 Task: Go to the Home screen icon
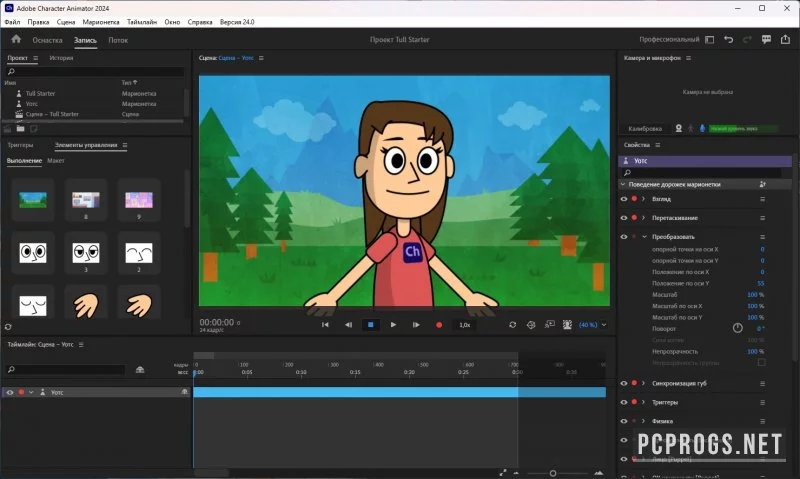coord(16,39)
